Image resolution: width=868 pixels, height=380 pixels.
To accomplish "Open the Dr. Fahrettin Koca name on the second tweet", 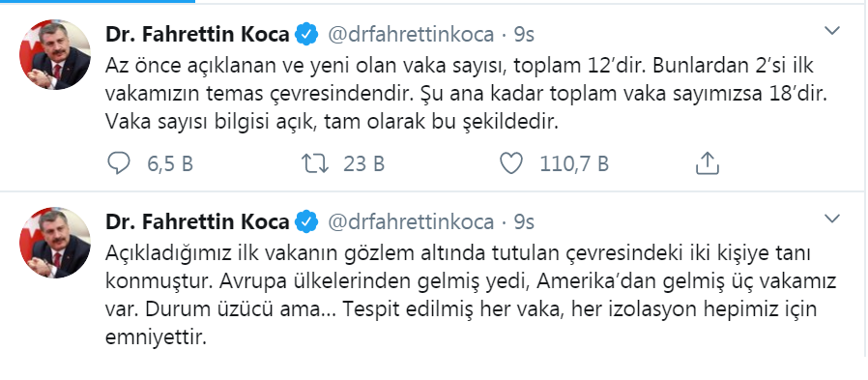I will click(197, 221).
